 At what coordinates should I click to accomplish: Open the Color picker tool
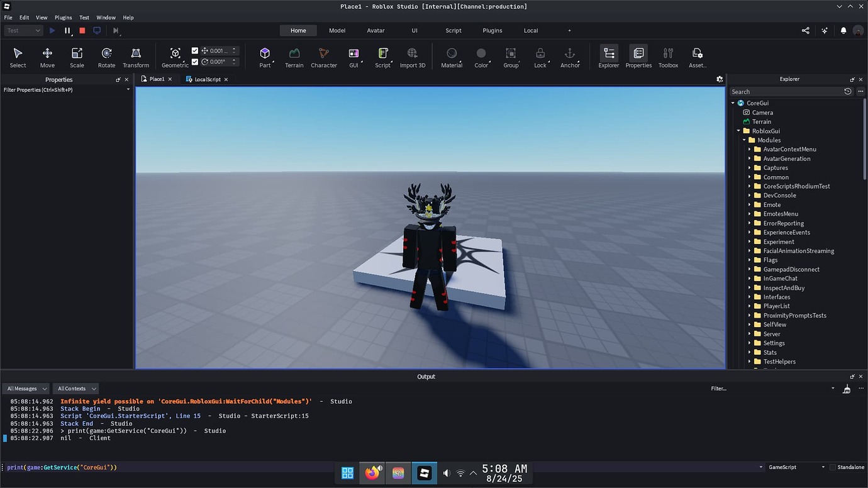click(x=481, y=57)
